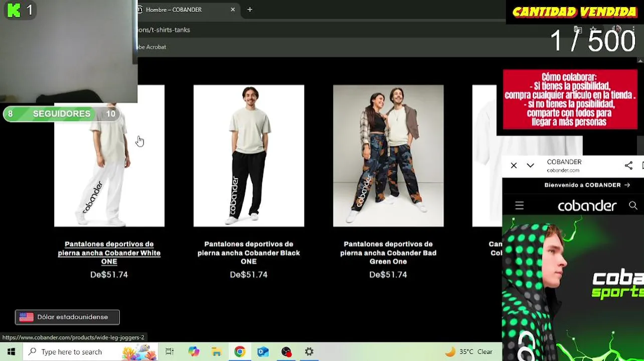Open Copilot from the taskbar
644x361 pixels.
pos(194,351)
